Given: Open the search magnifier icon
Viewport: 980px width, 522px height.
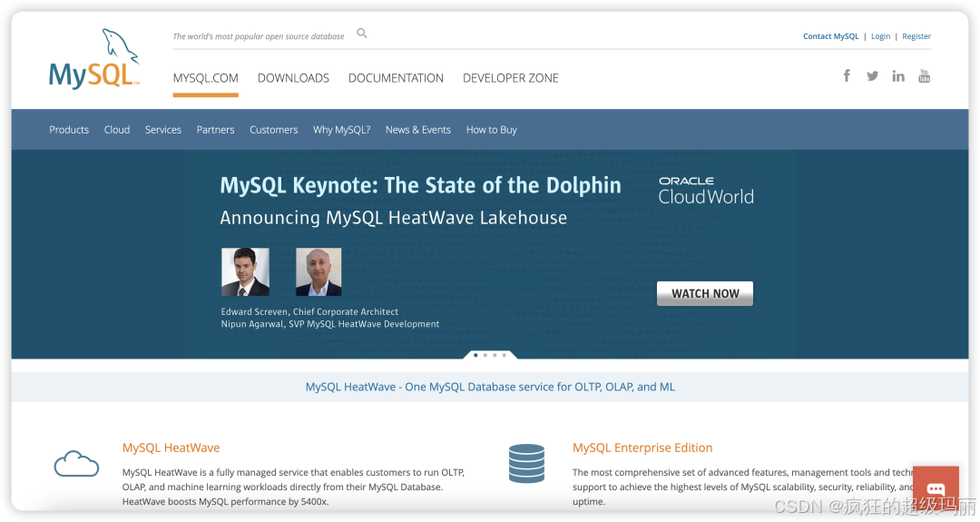Looking at the screenshot, I should tap(362, 33).
